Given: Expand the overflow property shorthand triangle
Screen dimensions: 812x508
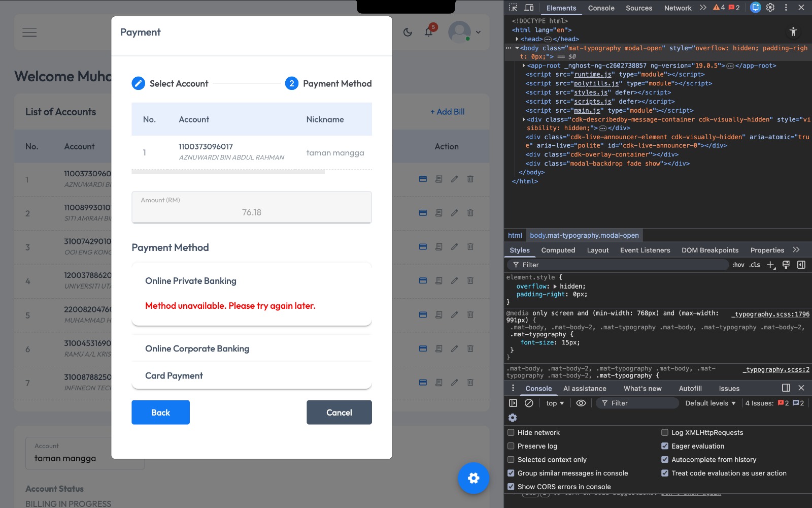Looking at the screenshot, I should click(555, 287).
